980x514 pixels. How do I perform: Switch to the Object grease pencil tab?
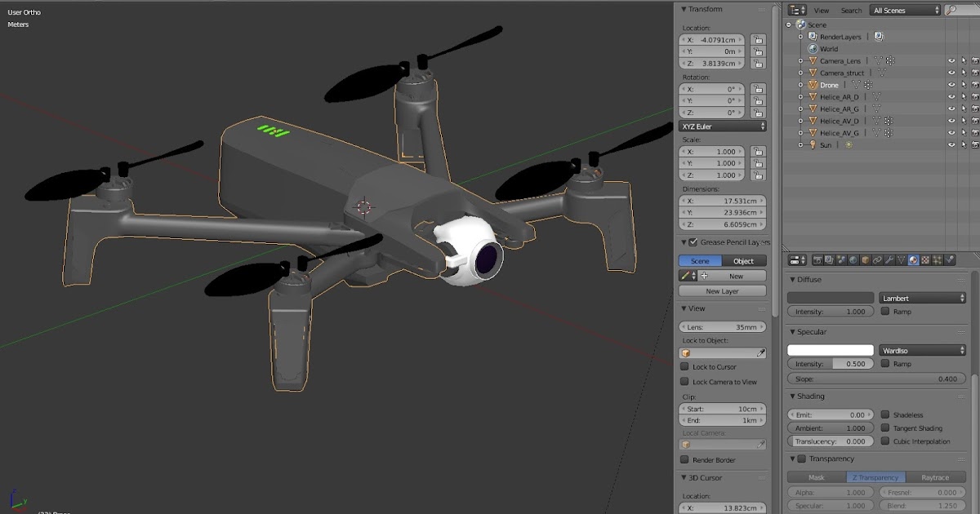[x=744, y=260]
